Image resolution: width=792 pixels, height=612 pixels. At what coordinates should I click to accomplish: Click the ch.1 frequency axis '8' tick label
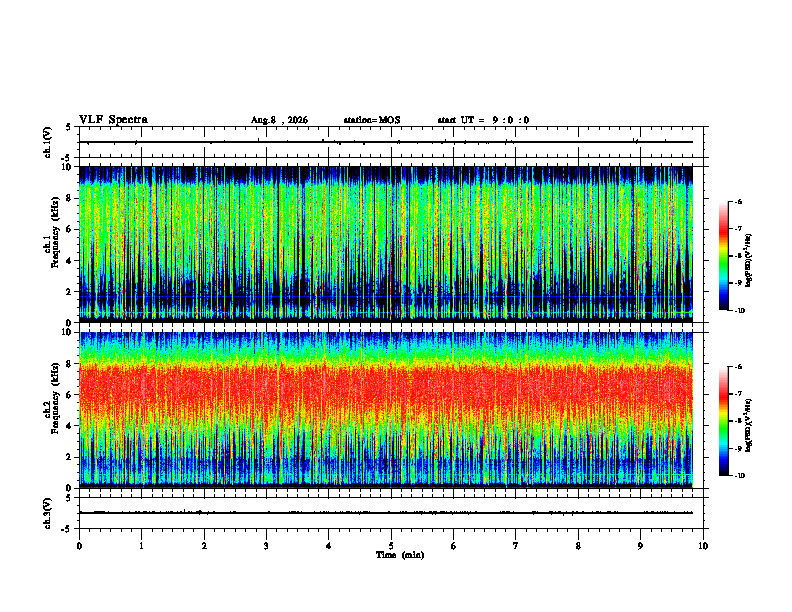click(69, 198)
